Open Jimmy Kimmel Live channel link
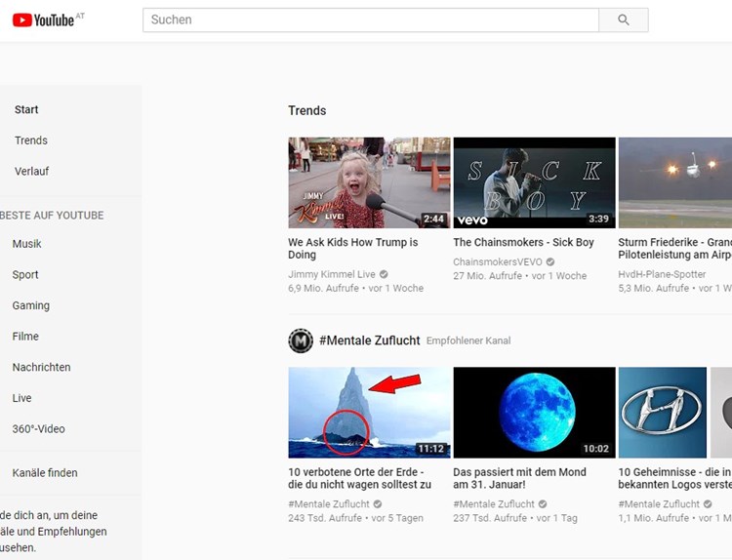This screenshot has height=560, width=732. [332, 274]
